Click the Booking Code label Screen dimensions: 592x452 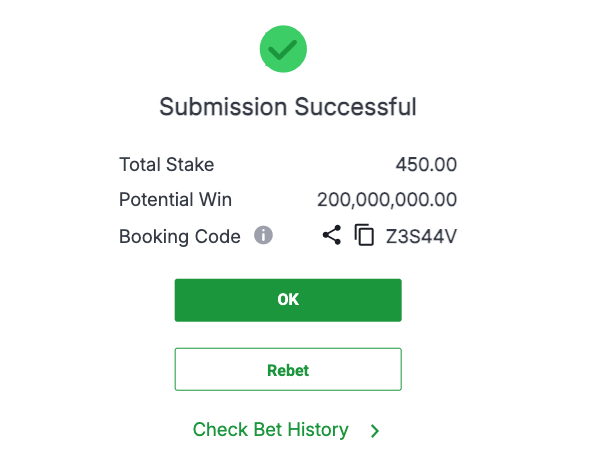point(180,237)
